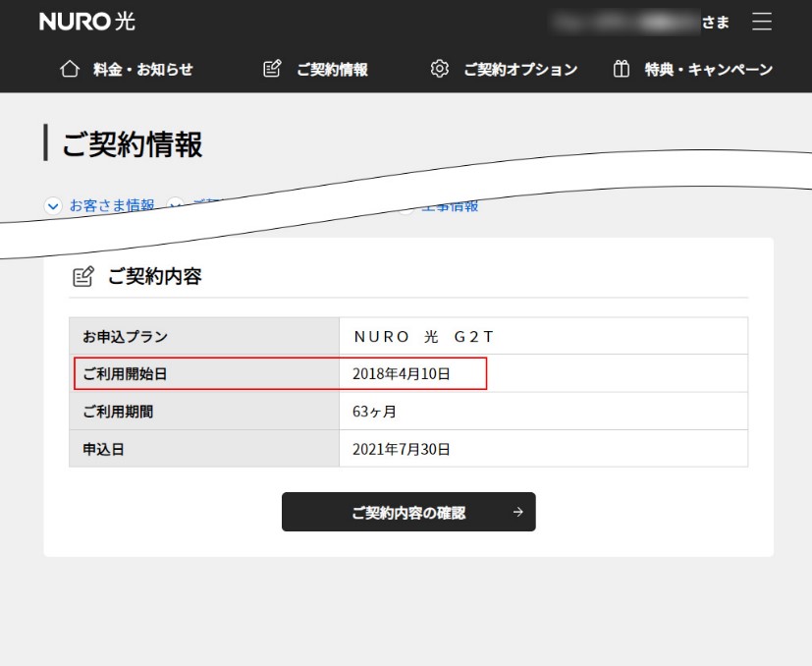Go to the 特典・キャンペーン menu item
The width and height of the screenshot is (812, 666).
pyautogui.click(x=708, y=69)
